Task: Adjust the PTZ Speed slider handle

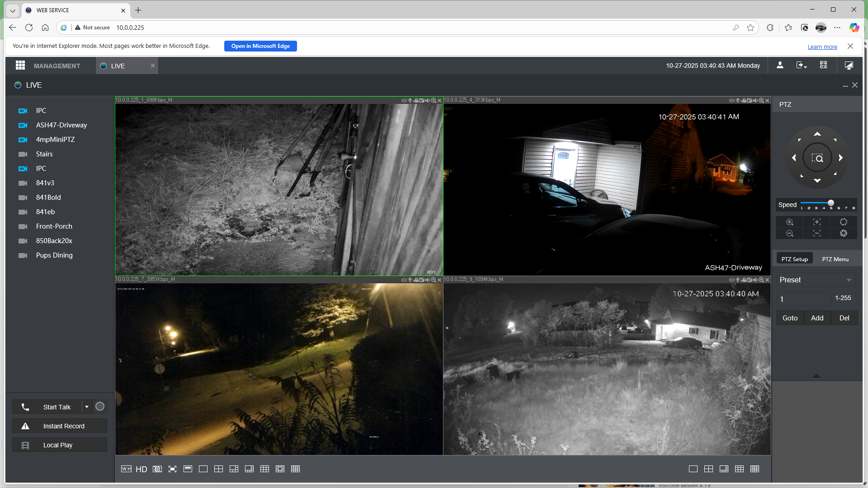Action: click(831, 203)
